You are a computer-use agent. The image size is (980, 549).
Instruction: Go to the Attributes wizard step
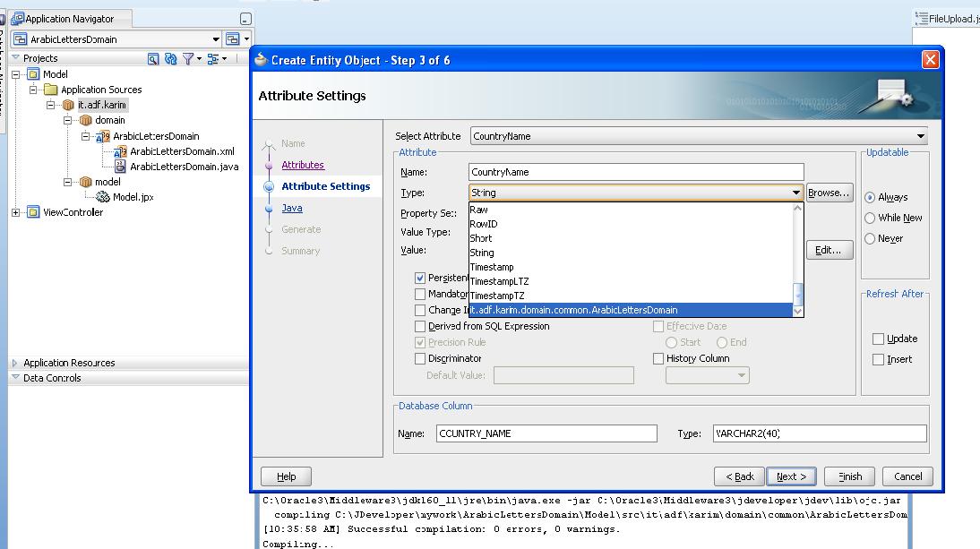tap(303, 165)
